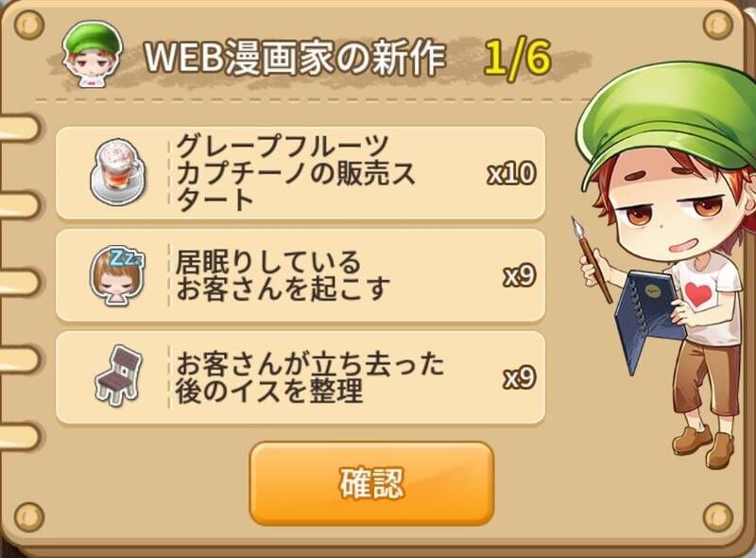Click the x10 quantity counter
Viewport: 756px width, 558px height.
tap(511, 173)
